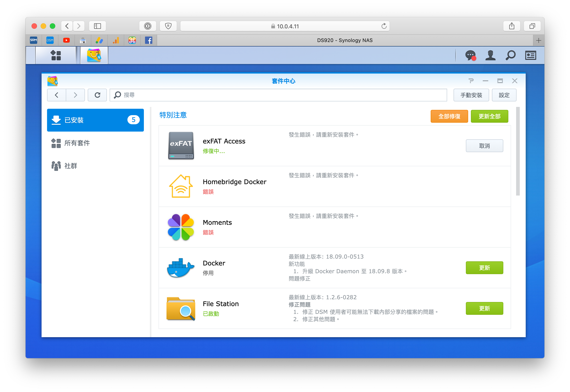Click File Station's 已啟動 status

211,314
